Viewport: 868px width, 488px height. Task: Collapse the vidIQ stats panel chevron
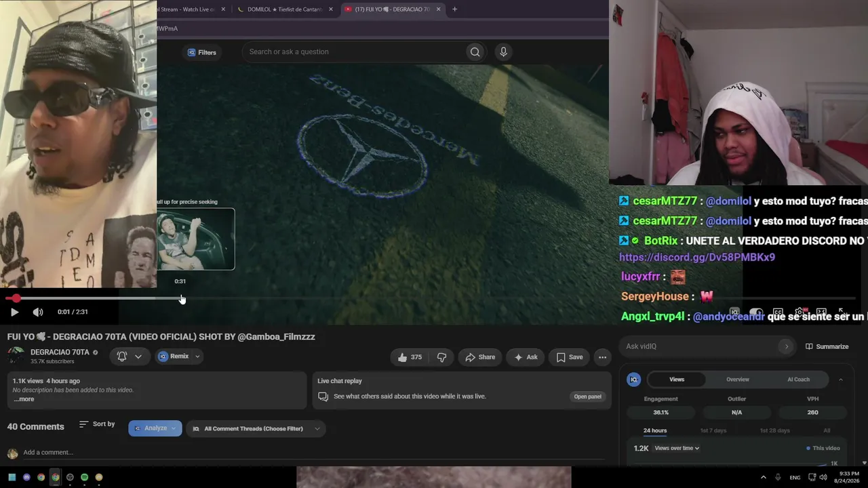(841, 380)
